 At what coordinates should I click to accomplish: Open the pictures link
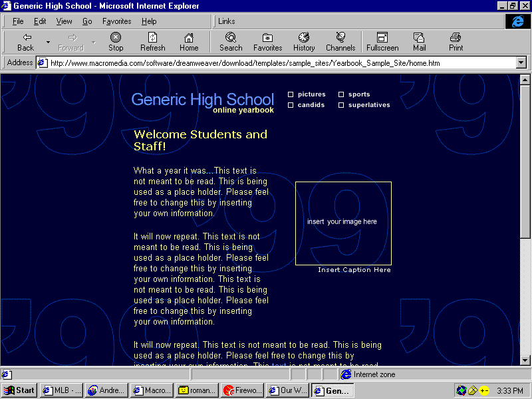[311, 94]
